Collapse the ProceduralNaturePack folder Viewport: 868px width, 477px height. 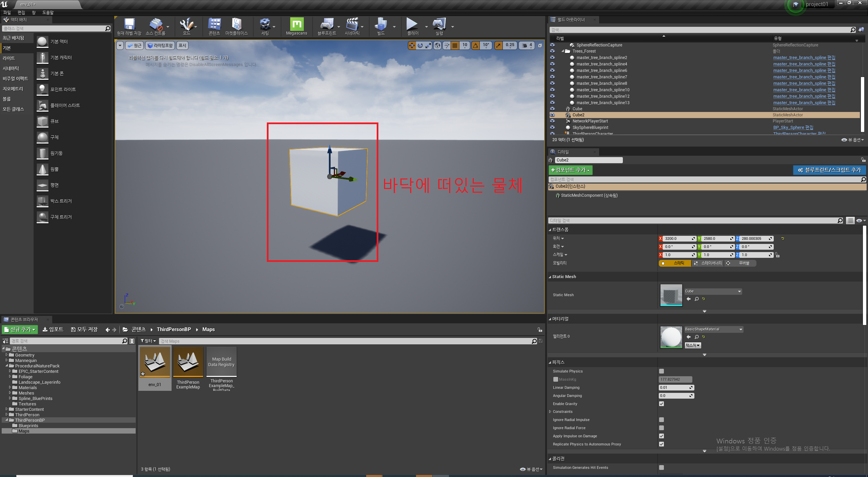[x=7, y=366]
